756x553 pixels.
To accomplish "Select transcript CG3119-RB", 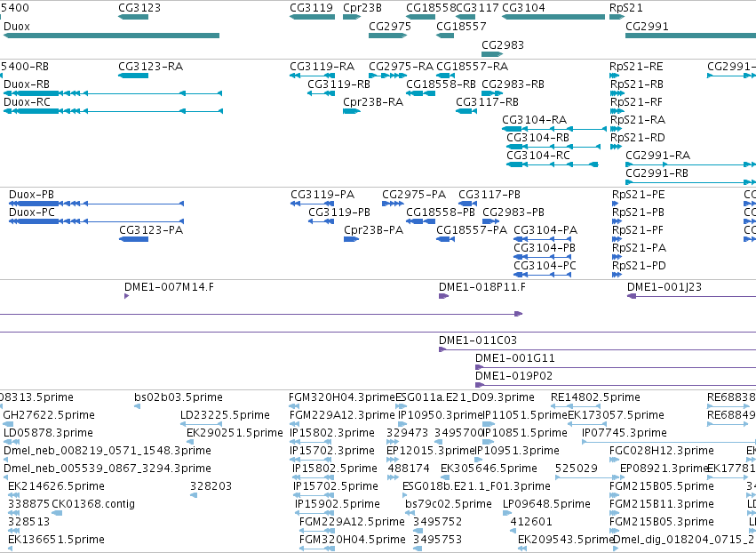I will (x=339, y=84).
